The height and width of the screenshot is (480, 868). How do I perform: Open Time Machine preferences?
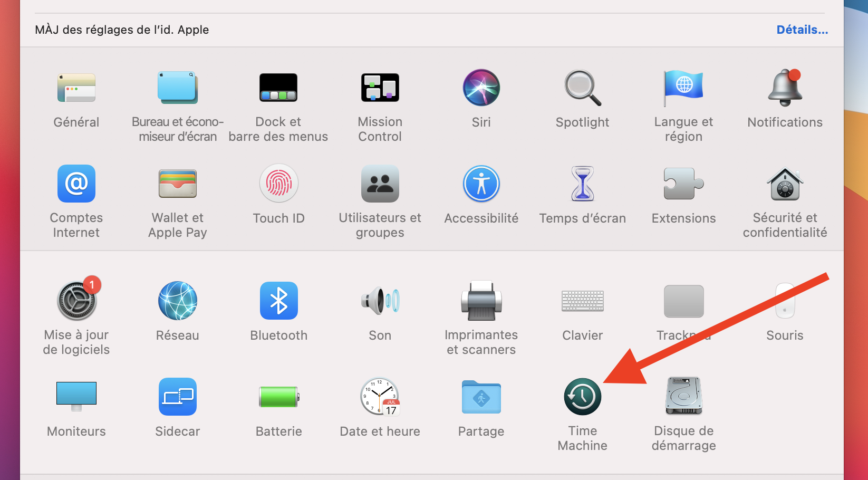click(x=582, y=397)
